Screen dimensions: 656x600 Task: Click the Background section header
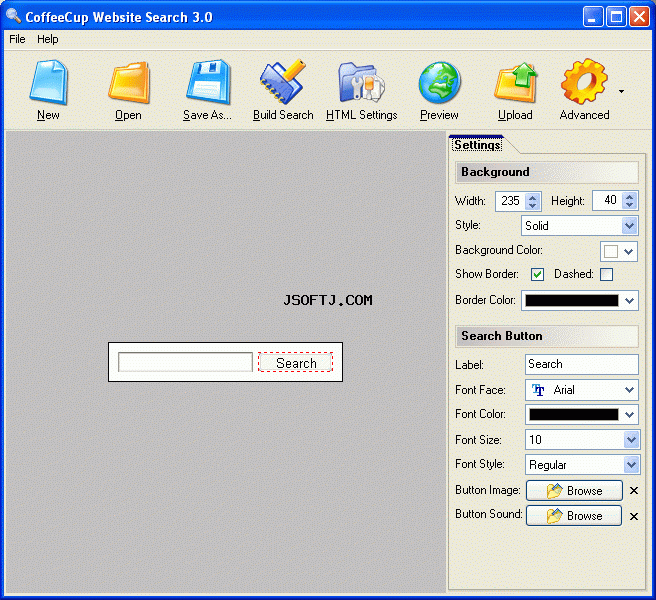point(547,172)
